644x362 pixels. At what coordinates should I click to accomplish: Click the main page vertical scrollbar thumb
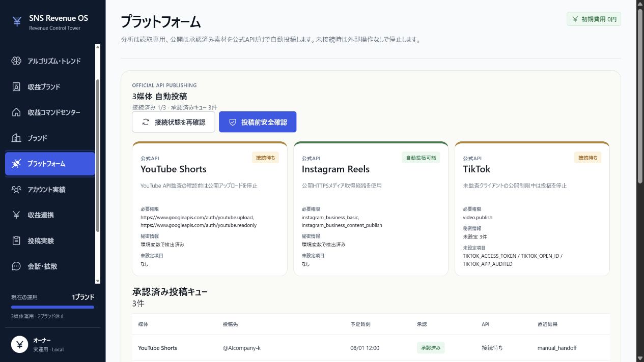click(x=640, y=97)
